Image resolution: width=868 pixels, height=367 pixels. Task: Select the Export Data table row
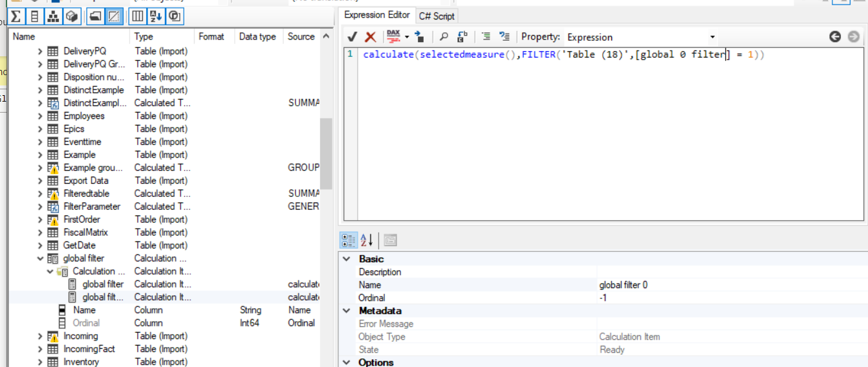coord(164,181)
